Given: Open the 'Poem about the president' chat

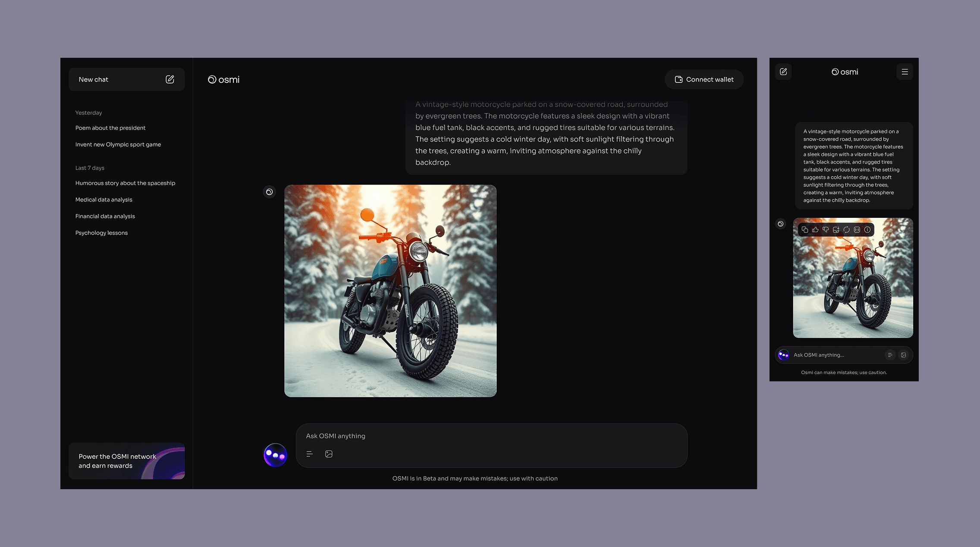Looking at the screenshot, I should 110,128.
